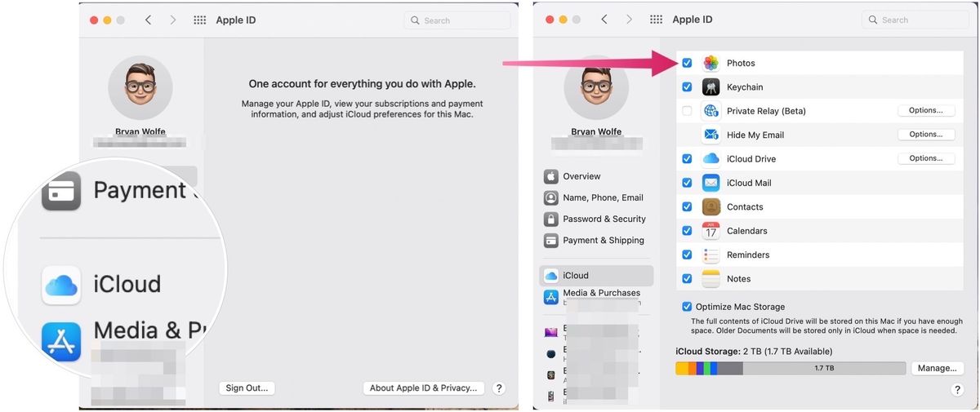Show all preferences grid icon in the left window
Image resolution: width=980 pixels, height=412 pixels.
point(200,20)
